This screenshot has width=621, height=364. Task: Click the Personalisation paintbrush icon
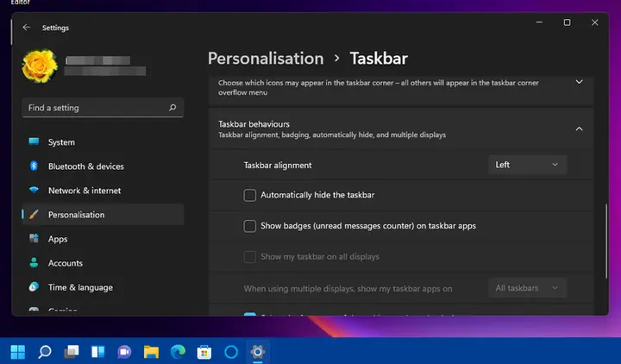34,214
